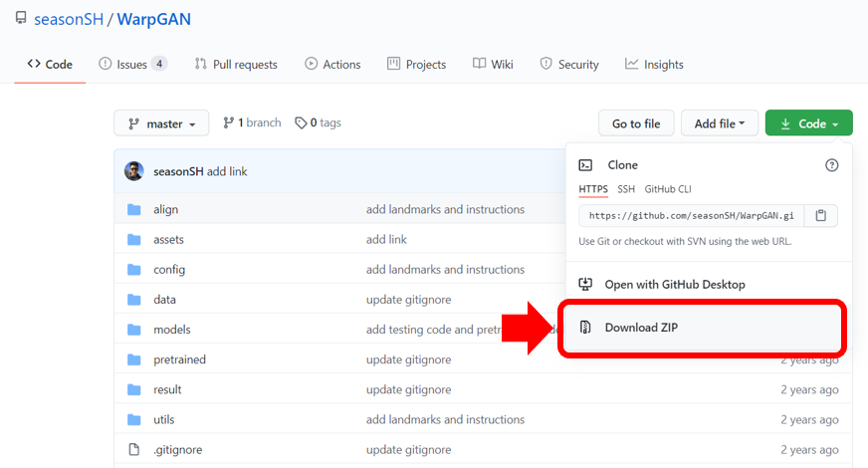This screenshot has height=468, width=868.
Task: Click the GitHub Desktop download icon
Action: (x=585, y=284)
